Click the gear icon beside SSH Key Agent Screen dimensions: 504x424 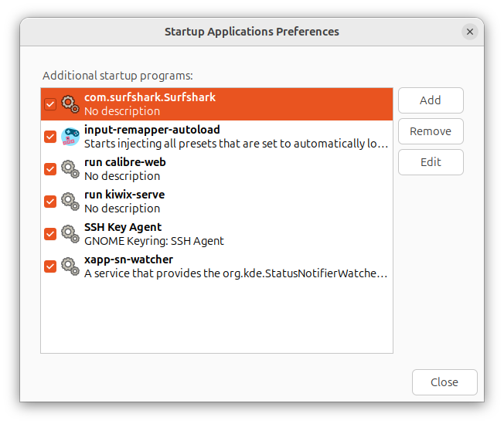(x=70, y=234)
